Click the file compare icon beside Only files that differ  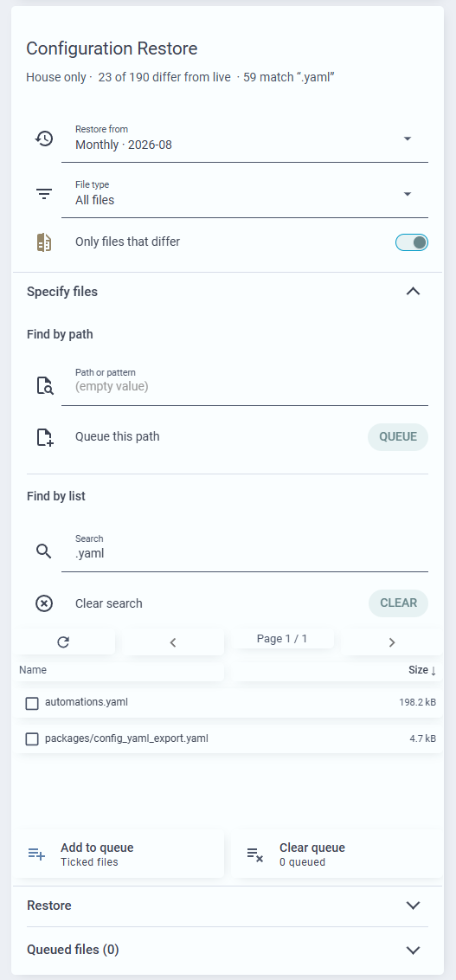coord(44,242)
